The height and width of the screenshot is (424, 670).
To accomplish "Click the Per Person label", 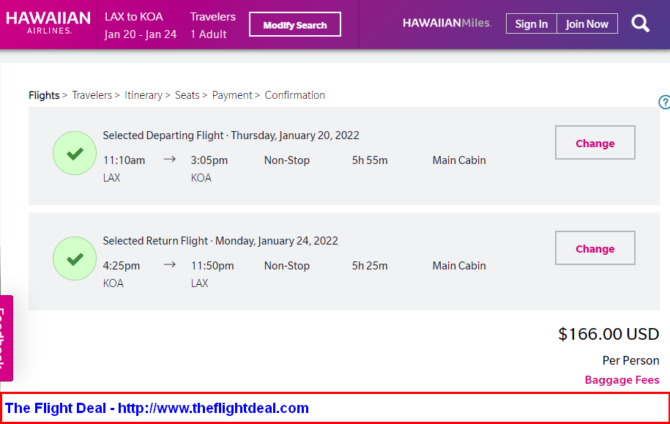I will 631,361.
